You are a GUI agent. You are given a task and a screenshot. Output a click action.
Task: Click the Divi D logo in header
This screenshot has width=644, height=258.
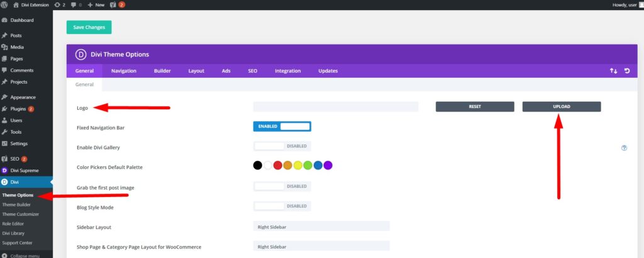click(80, 54)
